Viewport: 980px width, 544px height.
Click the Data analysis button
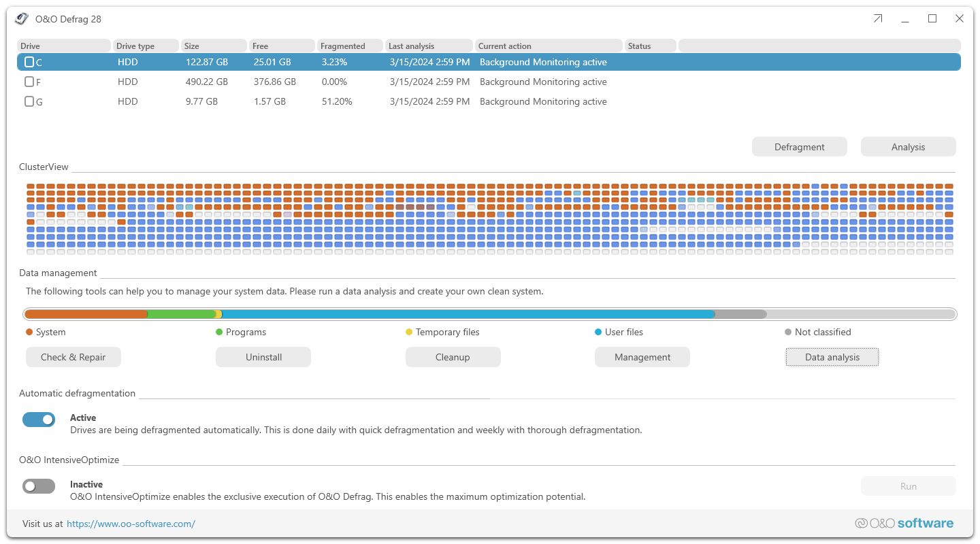click(832, 357)
